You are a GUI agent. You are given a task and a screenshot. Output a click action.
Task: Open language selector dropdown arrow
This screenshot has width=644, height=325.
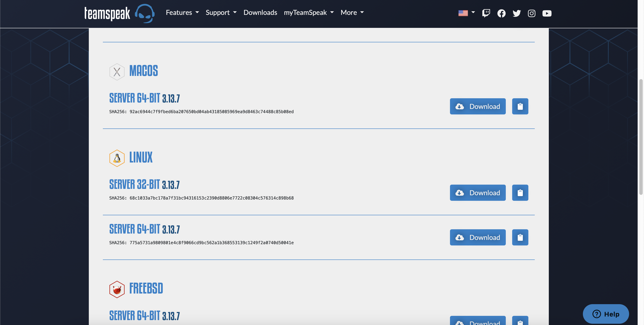[473, 12]
